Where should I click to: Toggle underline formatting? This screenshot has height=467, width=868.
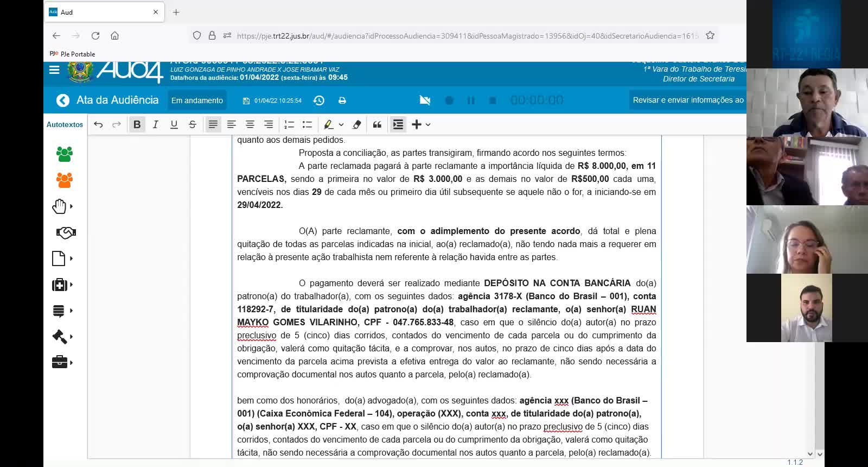point(174,124)
